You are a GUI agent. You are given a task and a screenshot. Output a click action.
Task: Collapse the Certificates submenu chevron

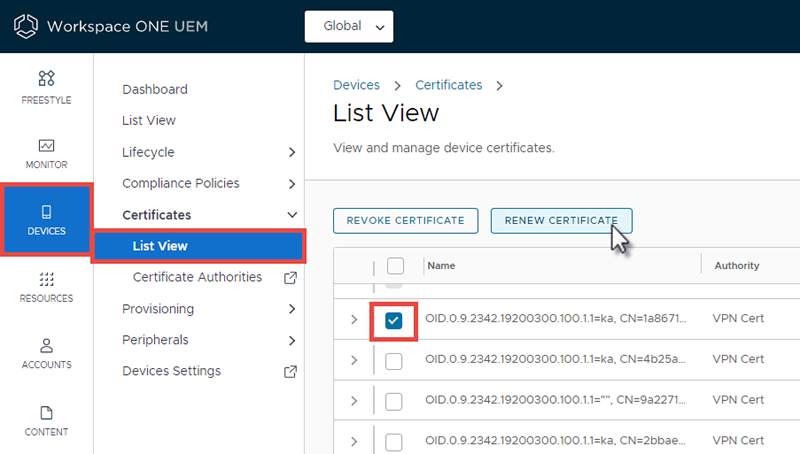pos(292,215)
